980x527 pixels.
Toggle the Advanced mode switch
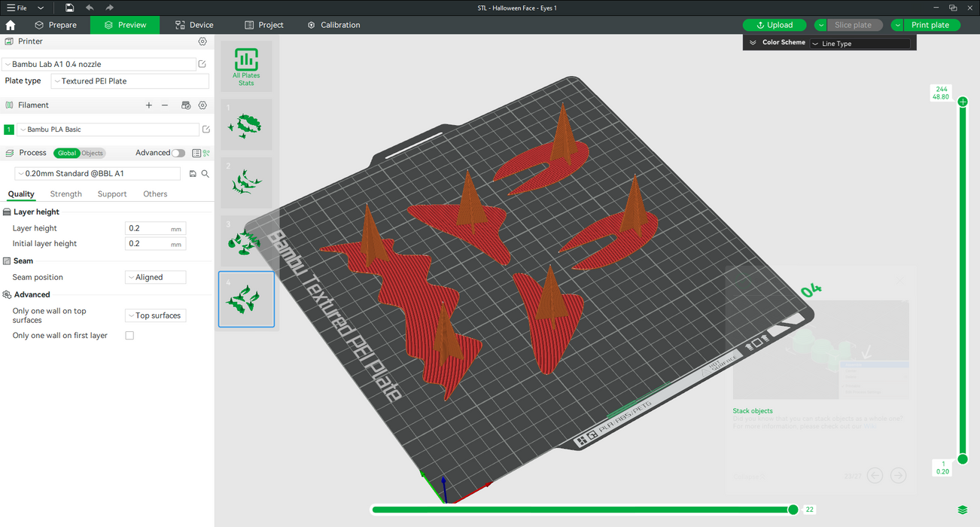point(178,153)
